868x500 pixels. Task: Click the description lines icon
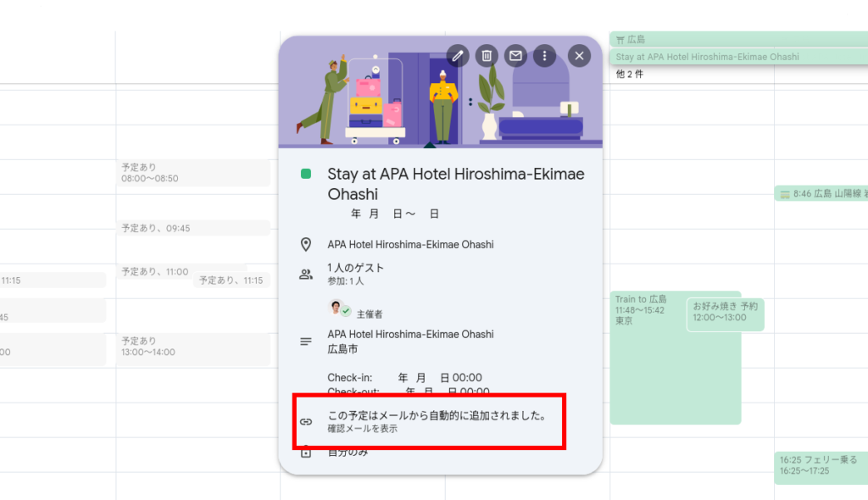coord(305,342)
